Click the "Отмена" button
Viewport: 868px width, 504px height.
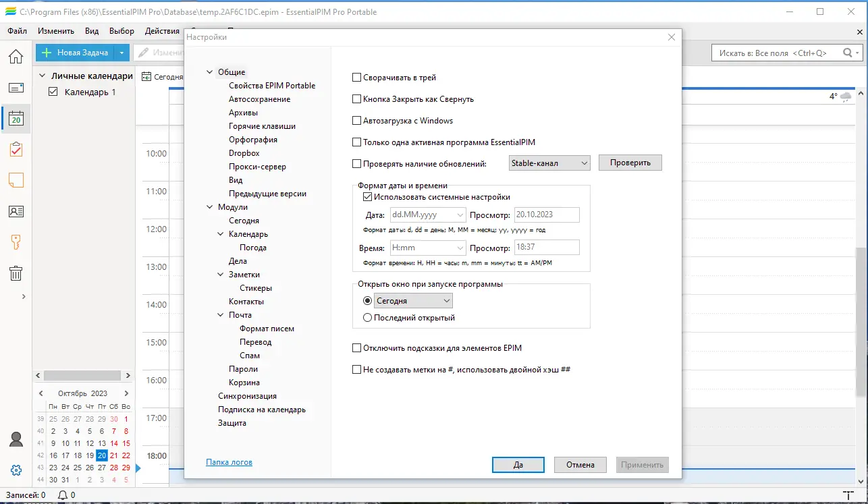(580, 465)
